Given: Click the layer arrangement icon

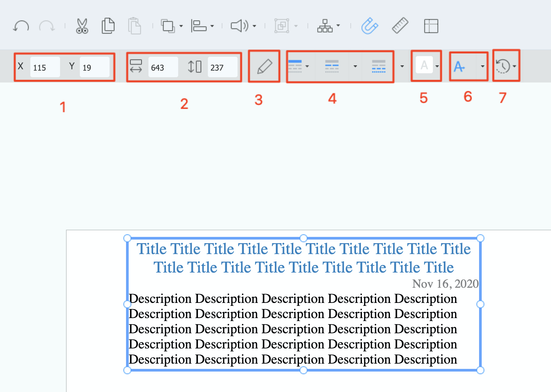Looking at the screenshot, I should coord(168,26).
